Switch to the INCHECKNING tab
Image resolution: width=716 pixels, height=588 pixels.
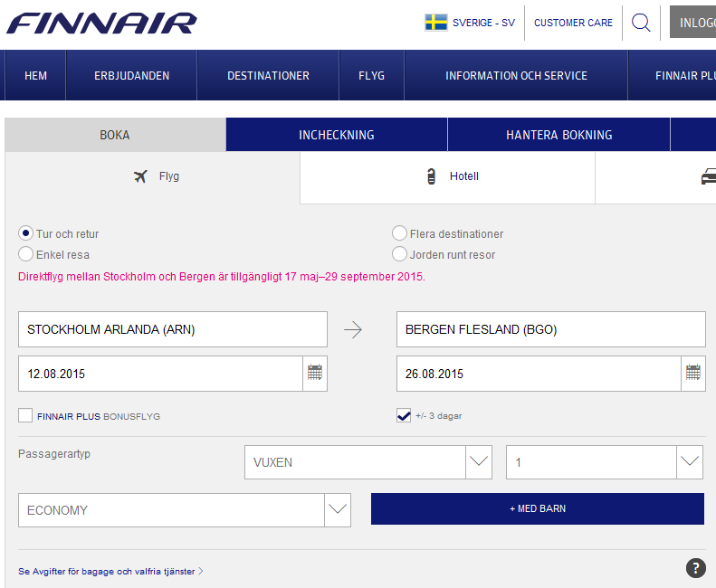tap(336, 135)
